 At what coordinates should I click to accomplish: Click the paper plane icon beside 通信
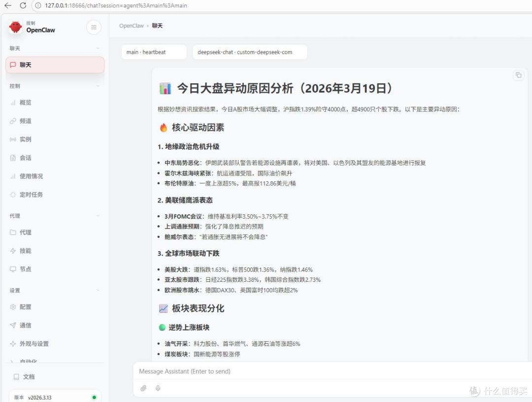tap(13, 325)
